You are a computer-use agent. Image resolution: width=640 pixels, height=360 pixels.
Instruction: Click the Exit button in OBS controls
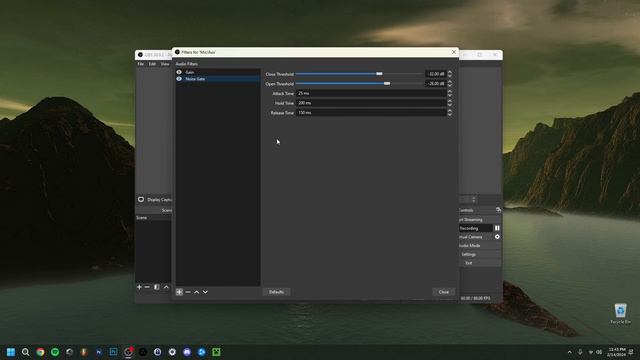pyautogui.click(x=480, y=263)
